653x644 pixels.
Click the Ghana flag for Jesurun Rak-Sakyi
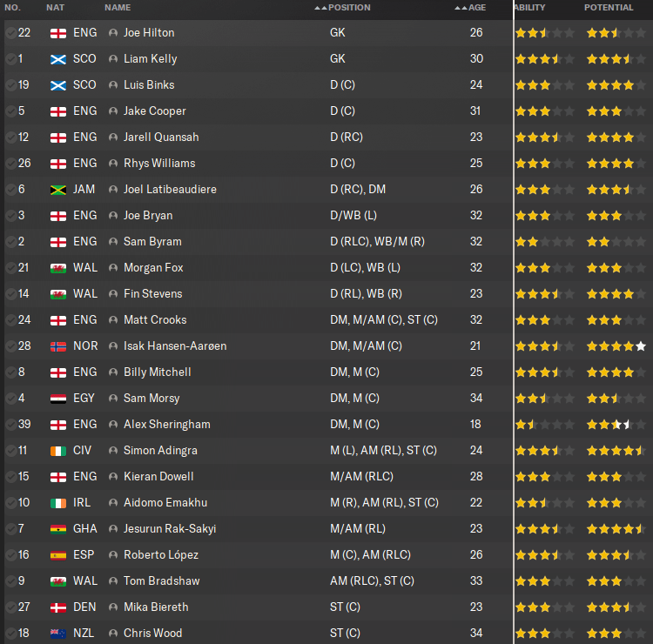point(58,529)
